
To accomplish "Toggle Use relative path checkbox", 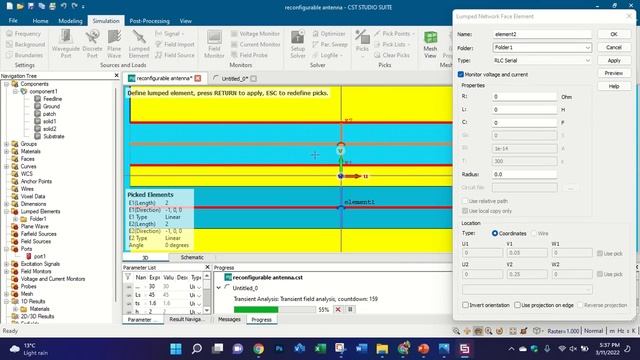I will [464, 201].
